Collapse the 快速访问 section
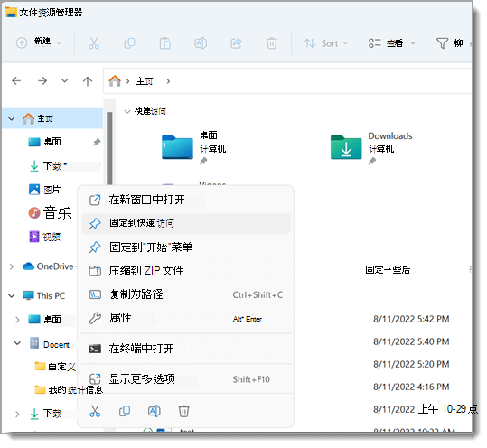 [x=126, y=111]
